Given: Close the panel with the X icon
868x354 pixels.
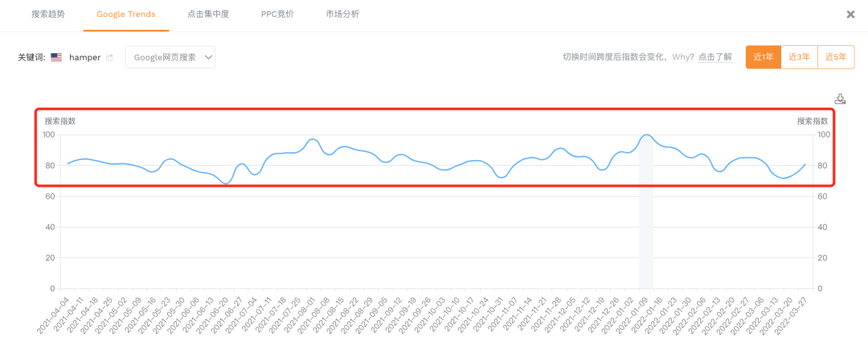Looking at the screenshot, I should (x=851, y=14).
